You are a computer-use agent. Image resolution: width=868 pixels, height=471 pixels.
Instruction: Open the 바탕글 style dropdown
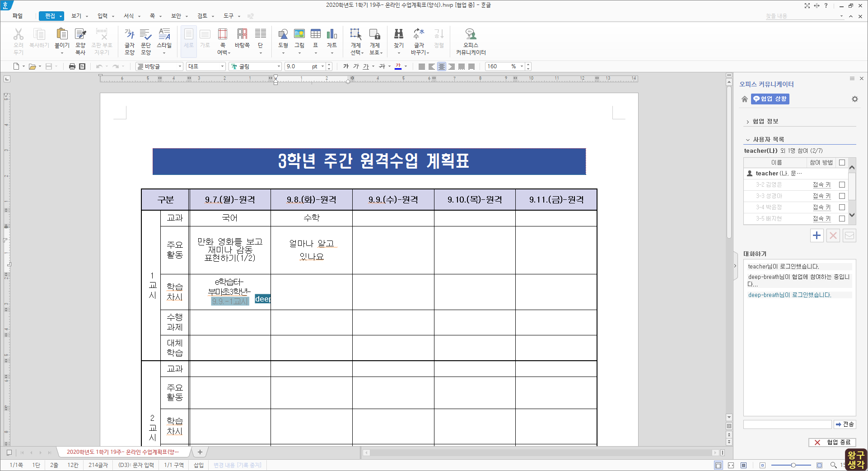(180, 66)
